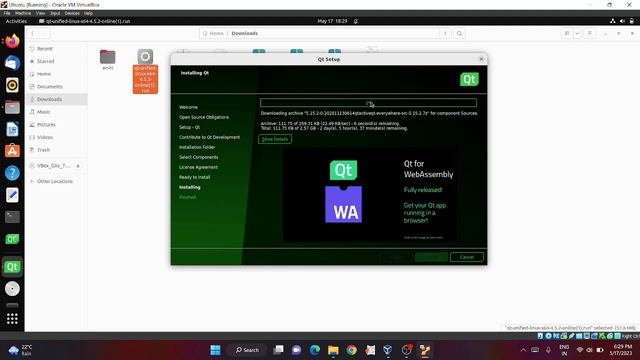
Task: Click Home in the Files path bar
Action: click(x=216, y=33)
